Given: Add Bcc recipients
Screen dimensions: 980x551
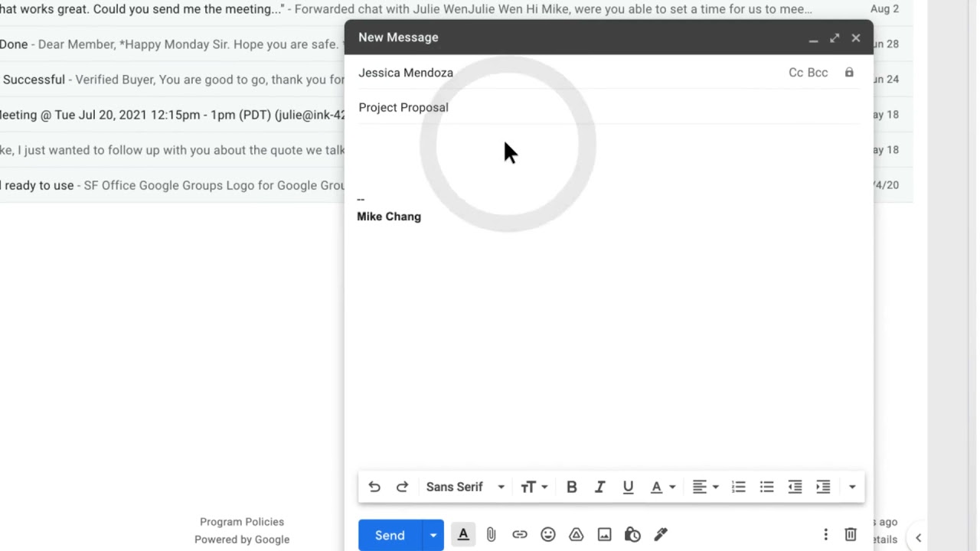Looking at the screenshot, I should [x=818, y=73].
